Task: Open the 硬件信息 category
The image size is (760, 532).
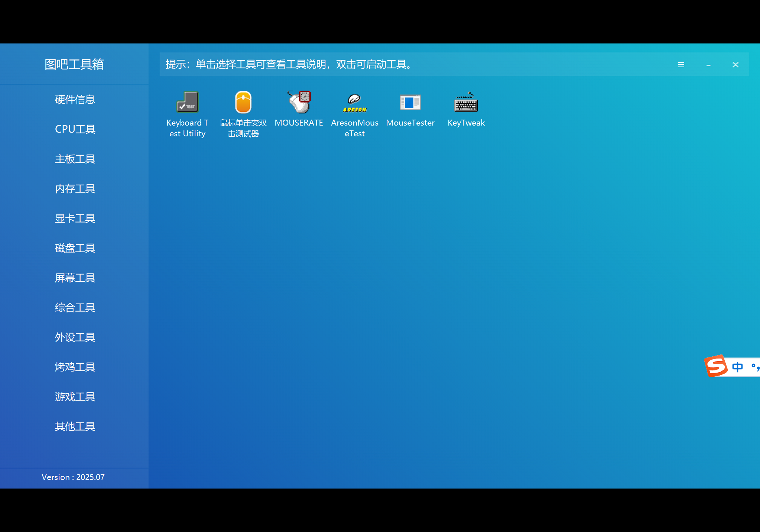Action: click(75, 100)
